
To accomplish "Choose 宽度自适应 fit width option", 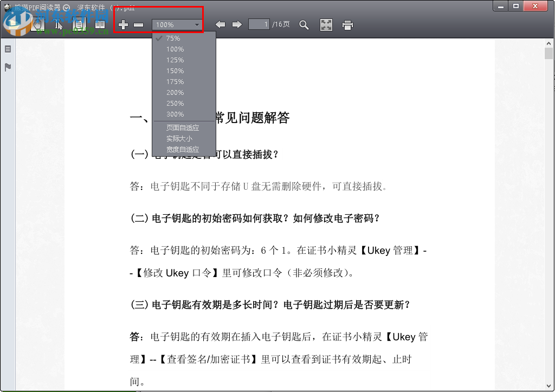I will point(183,149).
